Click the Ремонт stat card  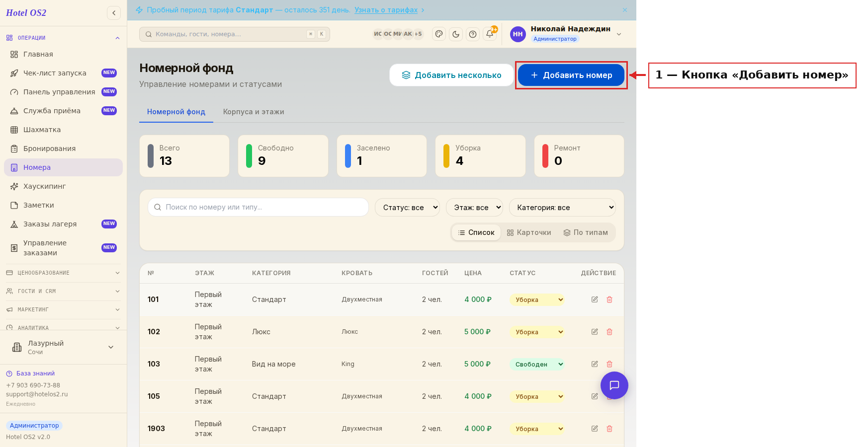[579, 156]
